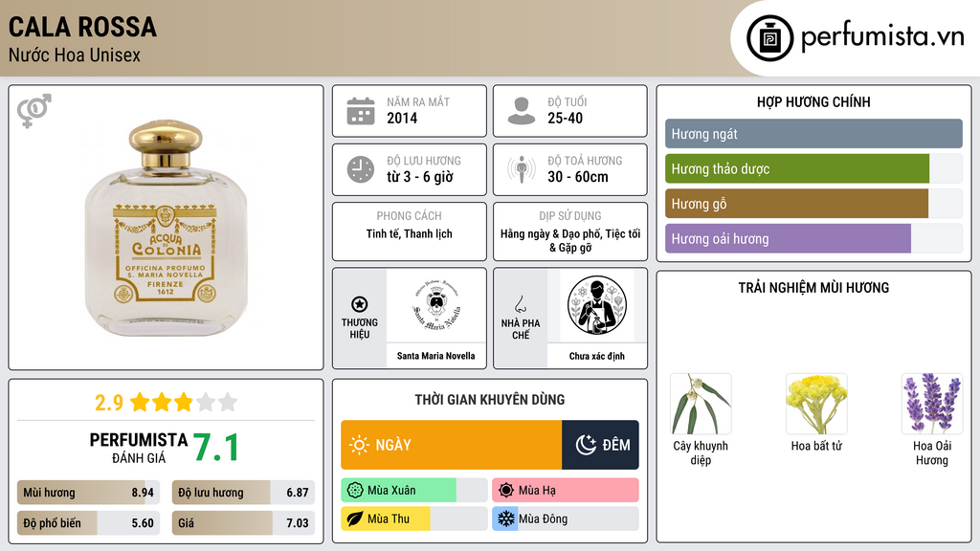
Task: Click the Mùa Đông snowflake icon
Action: click(505, 518)
